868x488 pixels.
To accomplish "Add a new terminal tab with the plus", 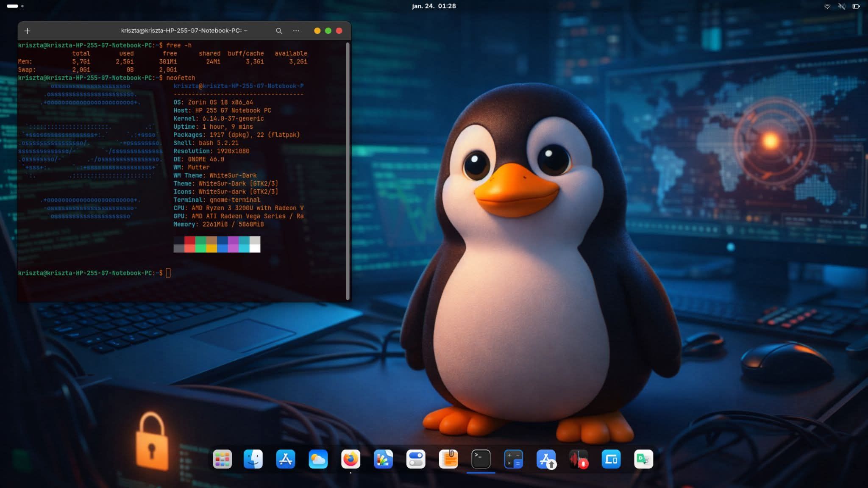I will click(x=28, y=31).
